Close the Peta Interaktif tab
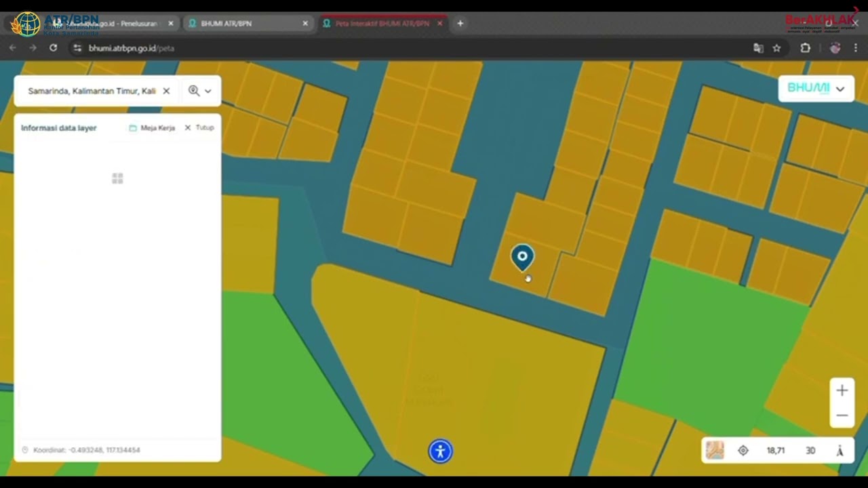The image size is (868, 488). [x=439, y=24]
